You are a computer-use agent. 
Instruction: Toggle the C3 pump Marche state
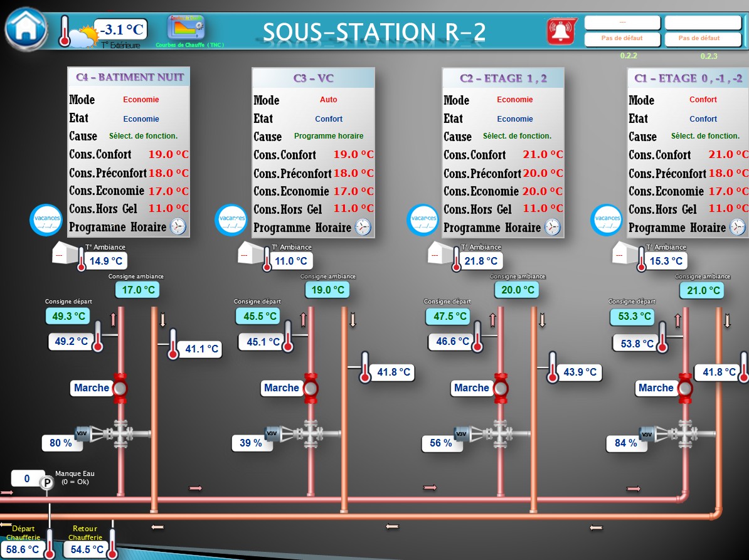(x=281, y=388)
